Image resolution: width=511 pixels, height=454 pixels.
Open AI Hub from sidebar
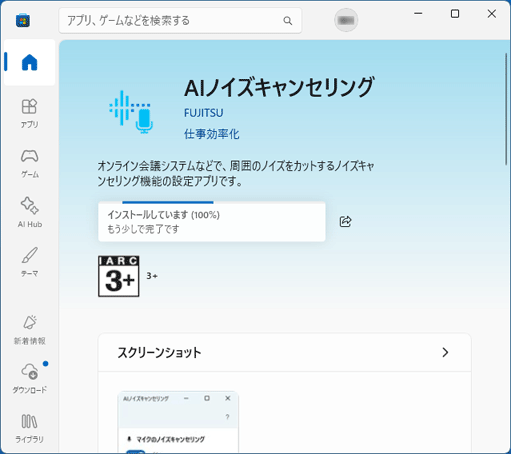point(29,212)
